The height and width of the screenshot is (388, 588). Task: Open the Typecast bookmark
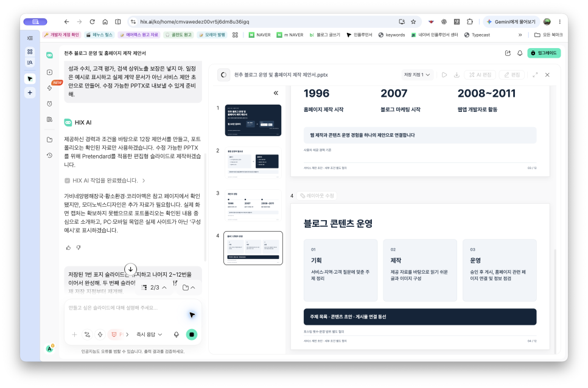477,35
